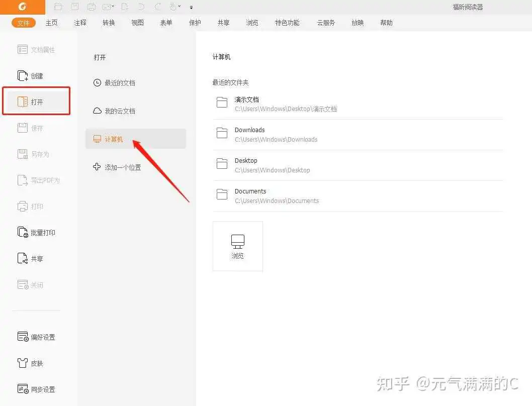
Task: Select the 打开 icon in sidebar
Action: (x=23, y=102)
